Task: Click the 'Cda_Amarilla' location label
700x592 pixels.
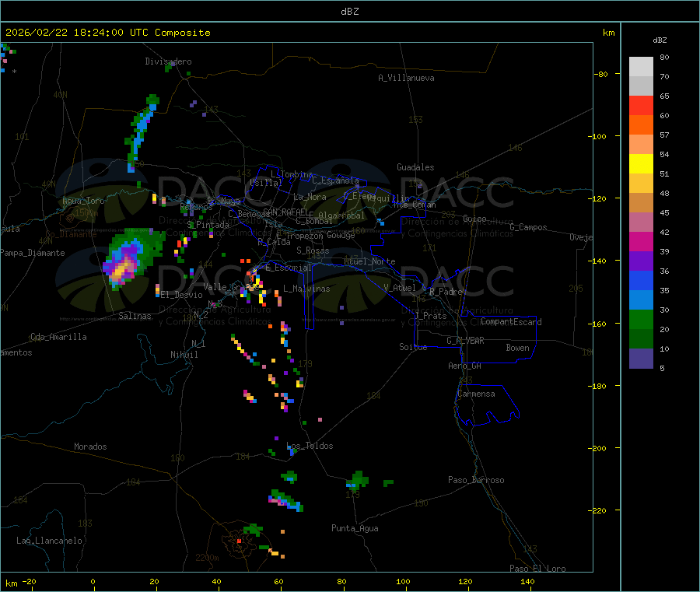Action: click(58, 337)
